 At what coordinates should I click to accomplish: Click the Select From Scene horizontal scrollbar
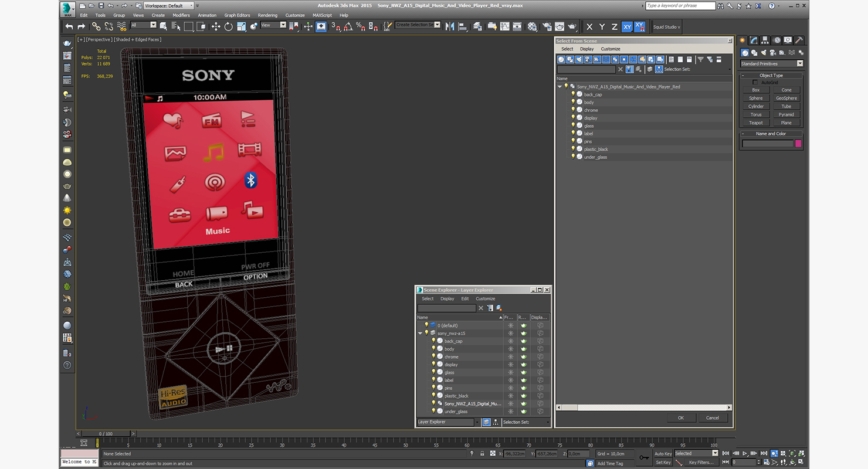[x=644, y=407]
